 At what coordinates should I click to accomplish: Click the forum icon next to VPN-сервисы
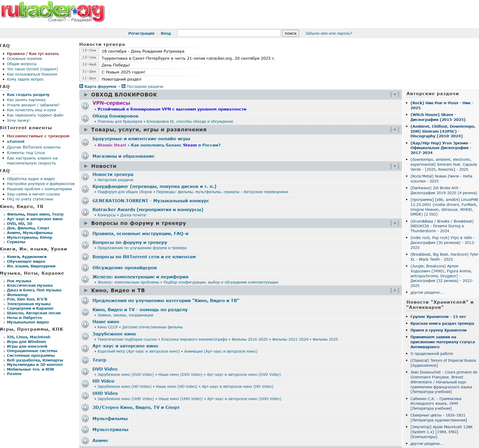click(85, 106)
